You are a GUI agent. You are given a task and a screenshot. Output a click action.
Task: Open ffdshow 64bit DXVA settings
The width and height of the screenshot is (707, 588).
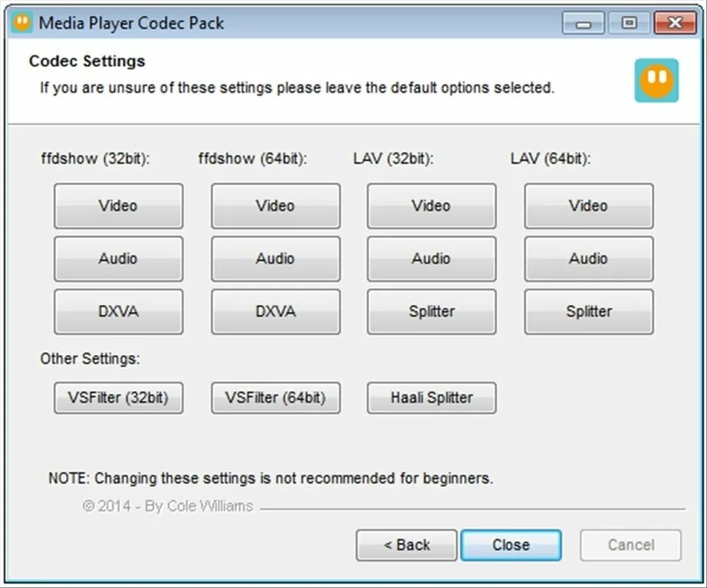pos(275,311)
